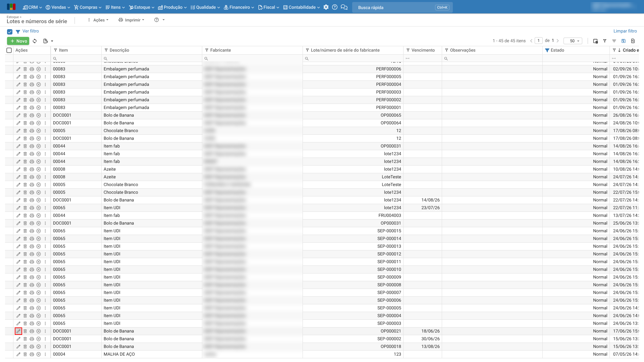Screen dimensions: 644x362
Task: Expand the page help dropdown arrow
Action: 164,20
